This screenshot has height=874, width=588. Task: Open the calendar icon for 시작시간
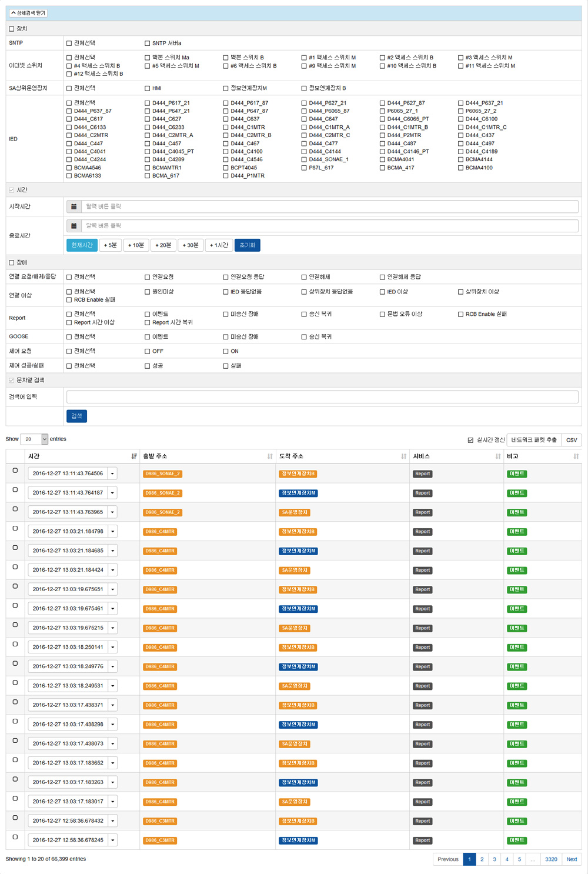pos(73,206)
